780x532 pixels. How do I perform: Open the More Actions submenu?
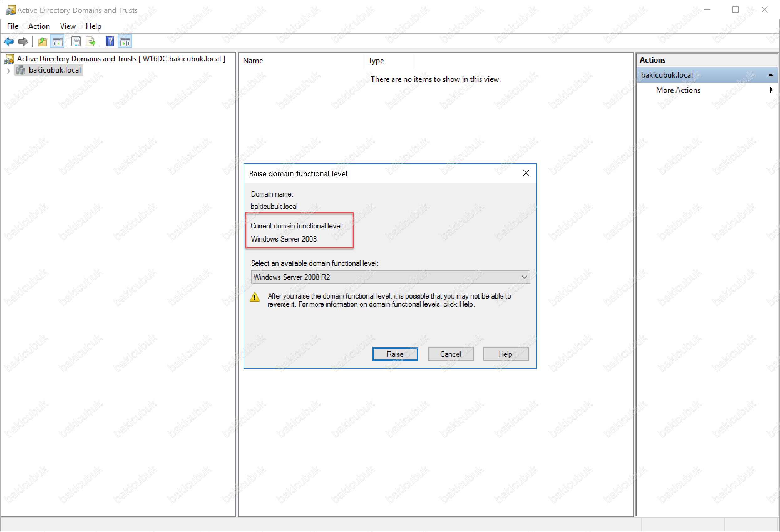pos(678,90)
